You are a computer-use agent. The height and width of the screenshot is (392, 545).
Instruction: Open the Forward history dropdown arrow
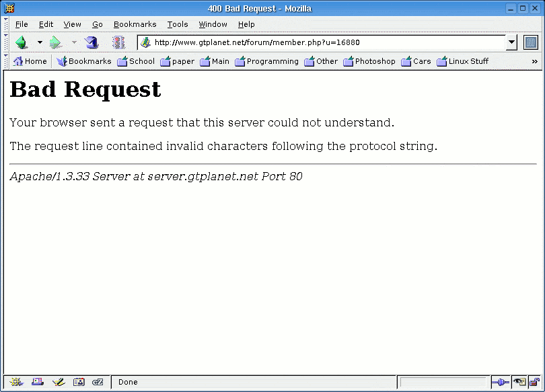(74, 42)
